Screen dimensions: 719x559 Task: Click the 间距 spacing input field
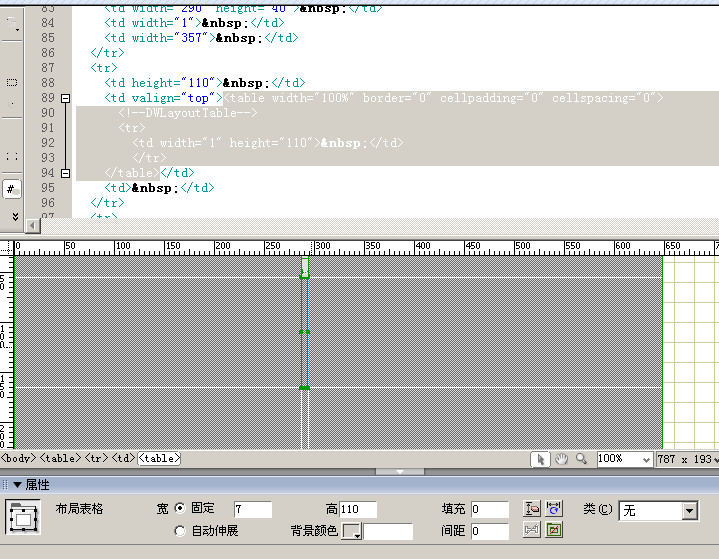[490, 531]
